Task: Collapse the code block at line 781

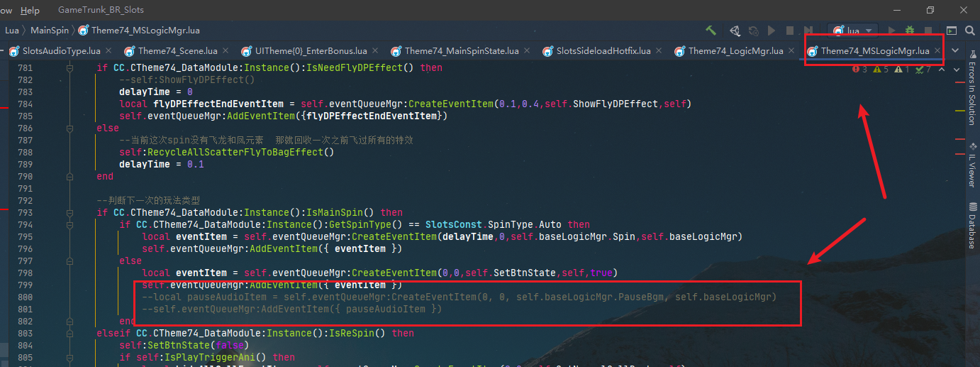Action: pyautogui.click(x=69, y=68)
